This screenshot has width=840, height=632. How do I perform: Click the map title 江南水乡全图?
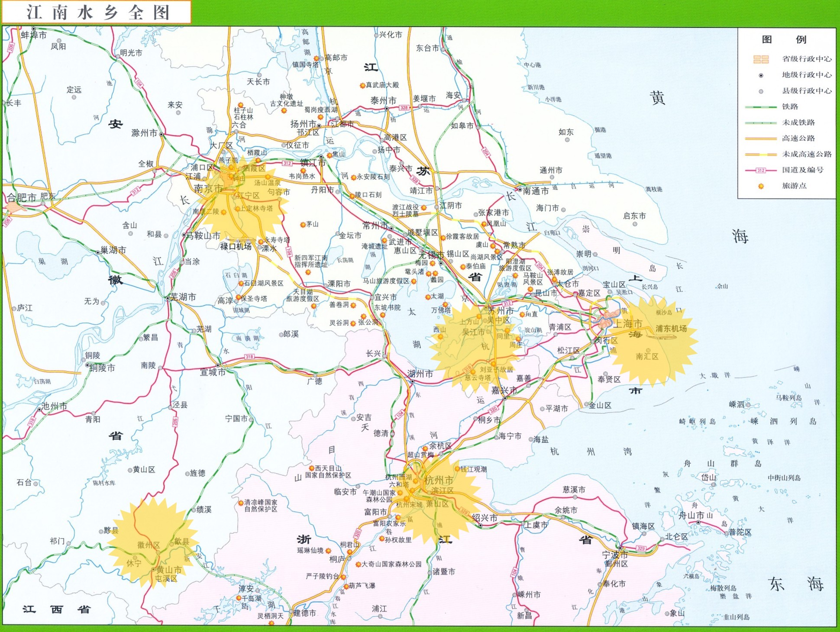[x=98, y=12]
